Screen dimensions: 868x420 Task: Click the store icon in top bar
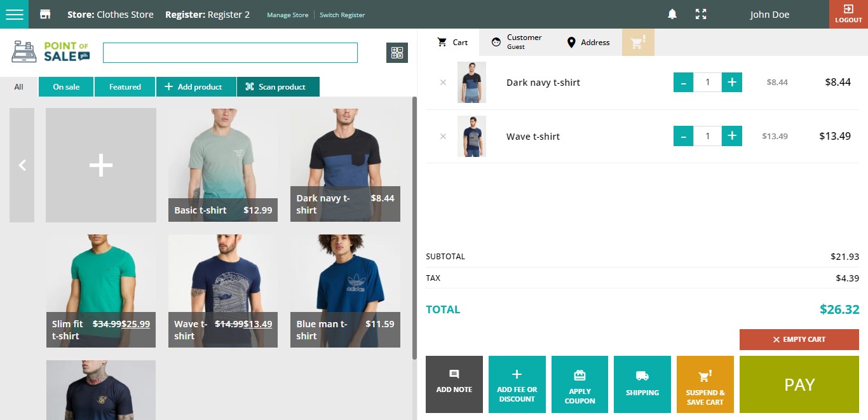click(x=45, y=15)
